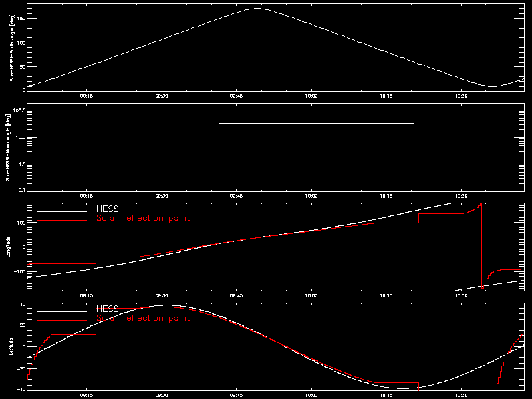Click the HESSI legend label in Longitude plot
This screenshot has width=532, height=399.
tap(108, 209)
